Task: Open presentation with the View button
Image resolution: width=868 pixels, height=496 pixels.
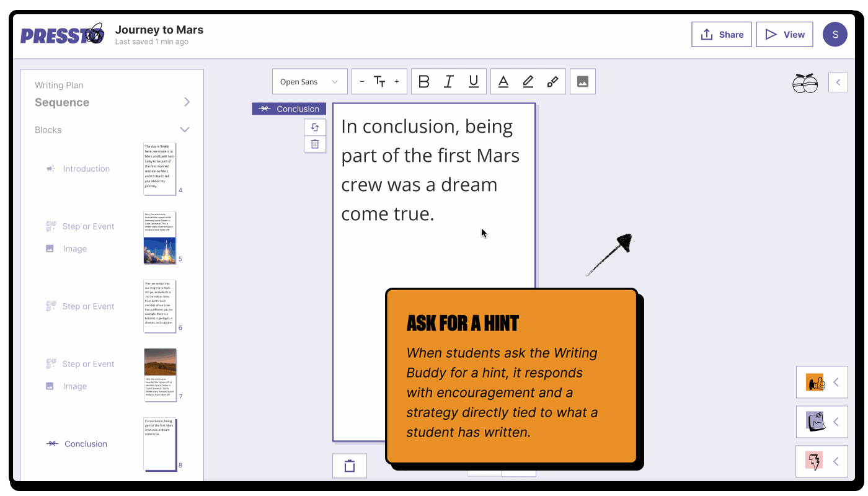Action: point(784,34)
